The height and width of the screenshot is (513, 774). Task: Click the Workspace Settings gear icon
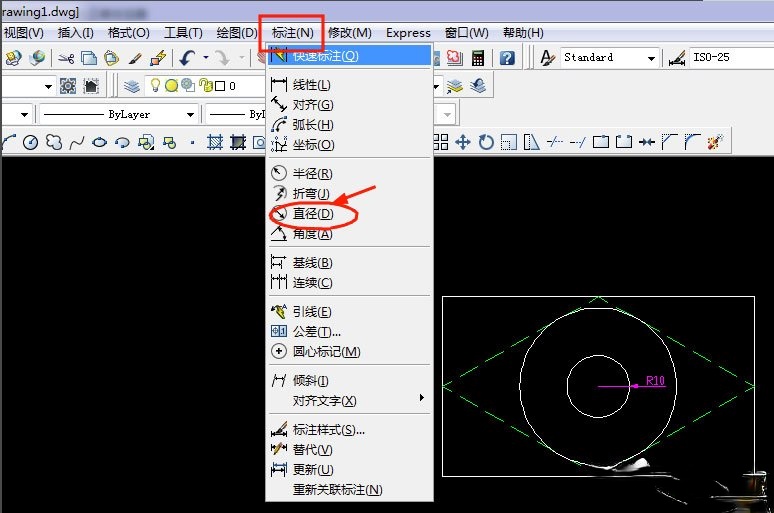(68, 86)
